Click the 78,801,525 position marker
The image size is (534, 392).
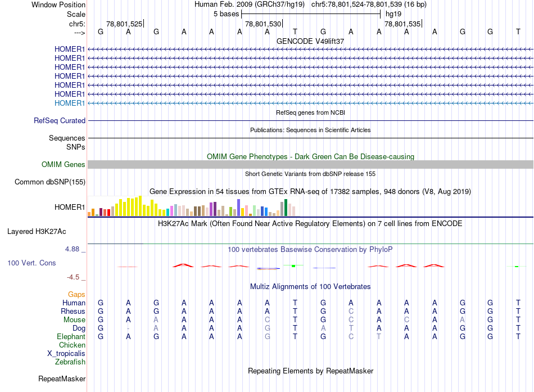124,24
